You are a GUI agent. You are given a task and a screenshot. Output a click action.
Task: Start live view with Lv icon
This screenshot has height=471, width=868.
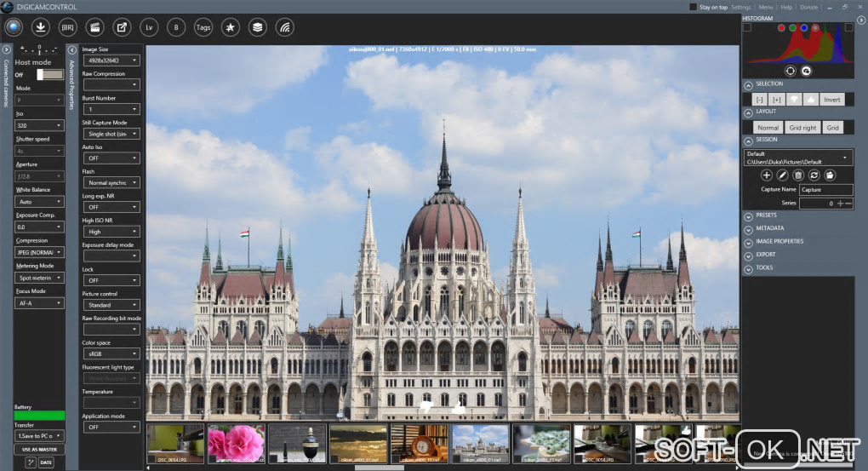pos(149,27)
